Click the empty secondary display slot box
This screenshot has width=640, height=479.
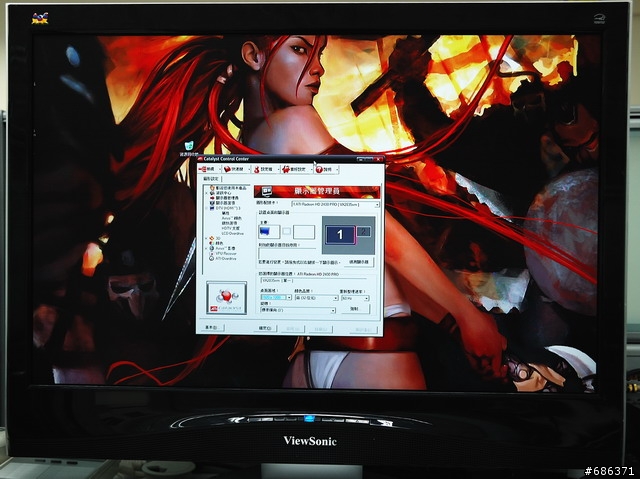click(x=304, y=232)
